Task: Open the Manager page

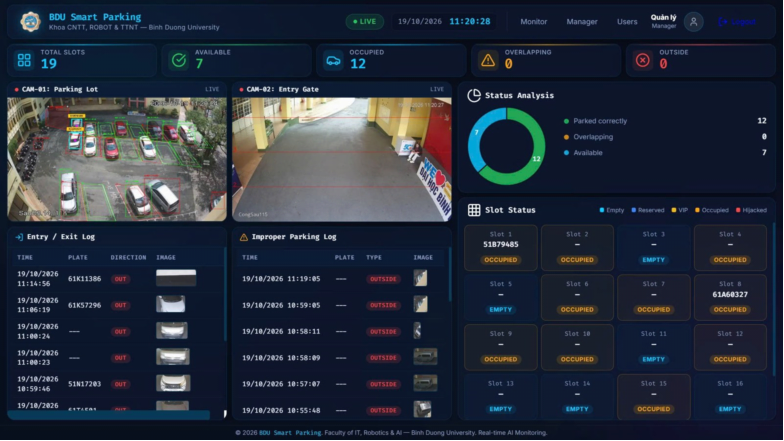Action: click(582, 22)
